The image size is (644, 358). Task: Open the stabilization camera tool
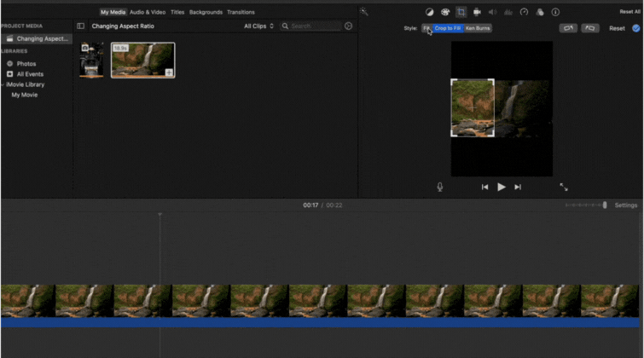477,12
